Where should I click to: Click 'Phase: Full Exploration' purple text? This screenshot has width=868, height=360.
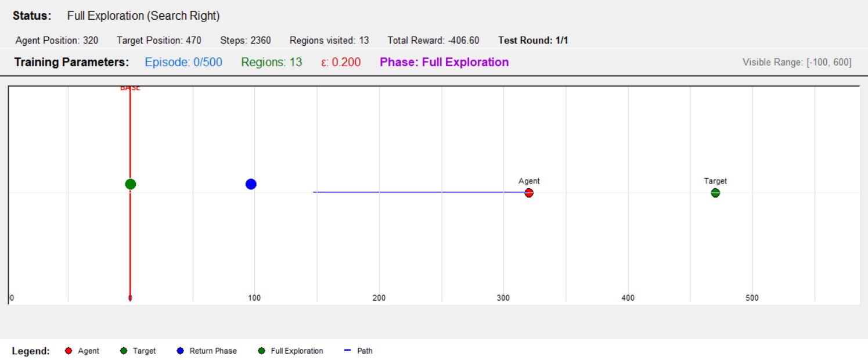(444, 62)
